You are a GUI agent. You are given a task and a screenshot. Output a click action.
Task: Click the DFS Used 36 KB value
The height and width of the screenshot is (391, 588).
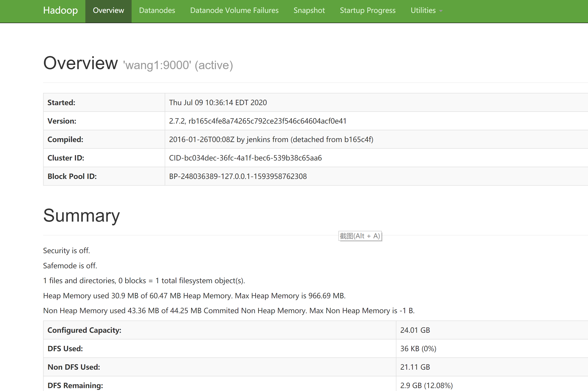click(418, 349)
